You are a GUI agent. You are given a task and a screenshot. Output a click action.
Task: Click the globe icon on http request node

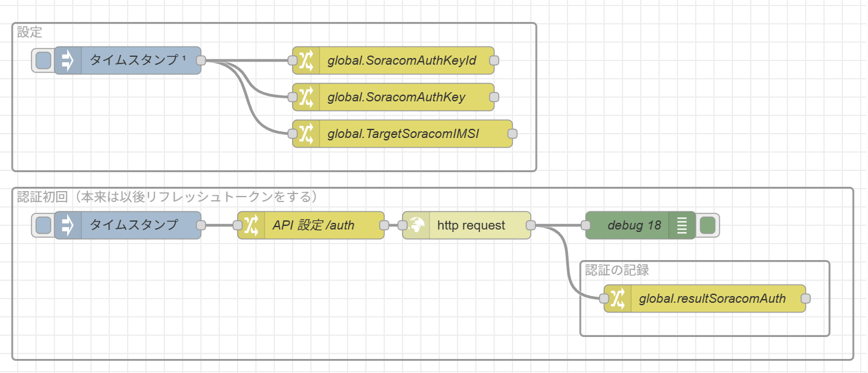[x=416, y=225]
